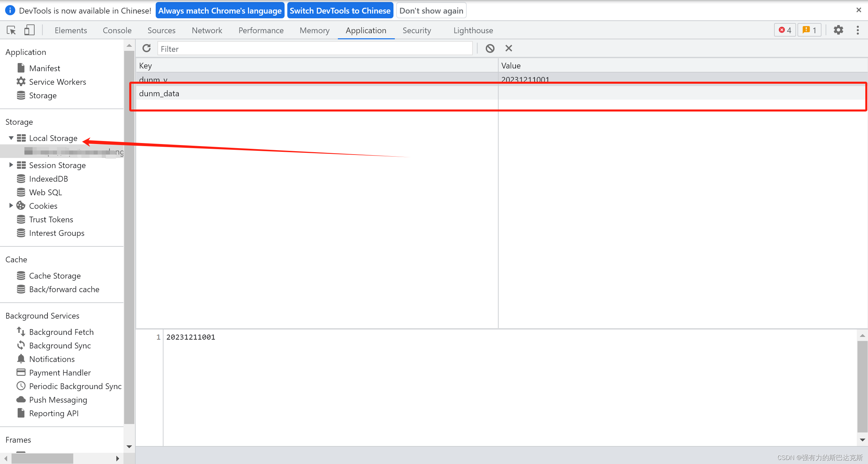This screenshot has height=464, width=868.
Task: Open Trust Tokens
Action: (51, 219)
